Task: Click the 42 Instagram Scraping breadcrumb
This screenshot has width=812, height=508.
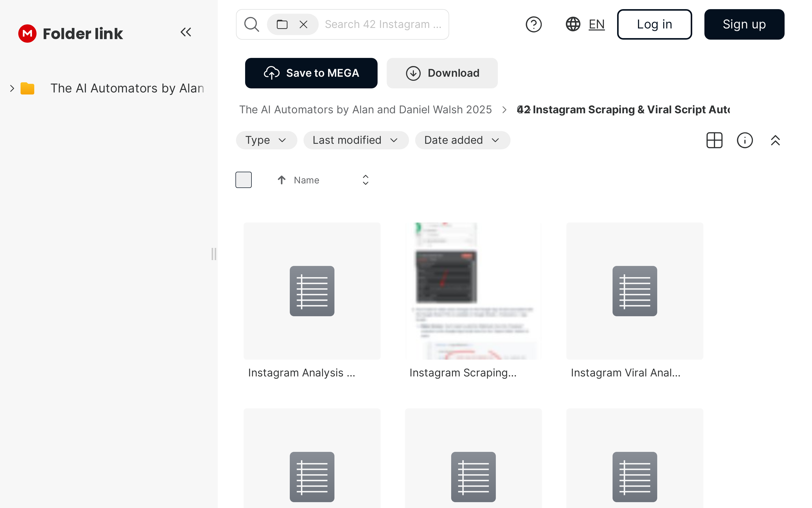Action: (623, 109)
